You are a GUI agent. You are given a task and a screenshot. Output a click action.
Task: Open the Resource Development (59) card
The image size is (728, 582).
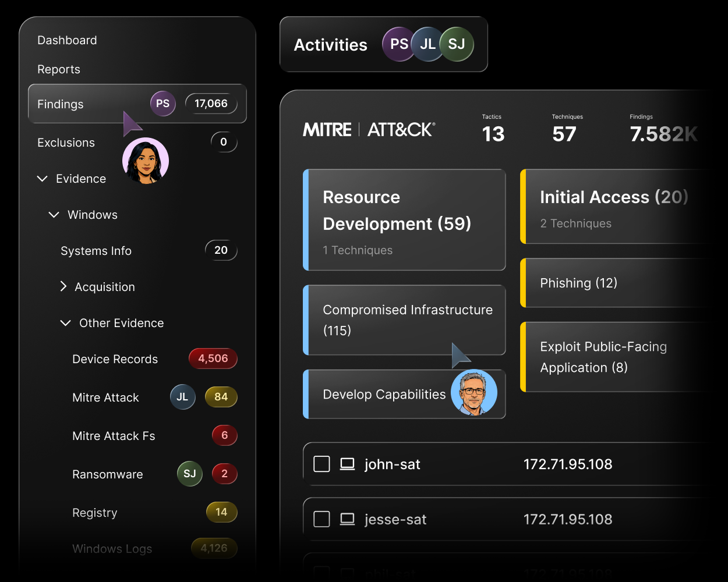(x=404, y=220)
